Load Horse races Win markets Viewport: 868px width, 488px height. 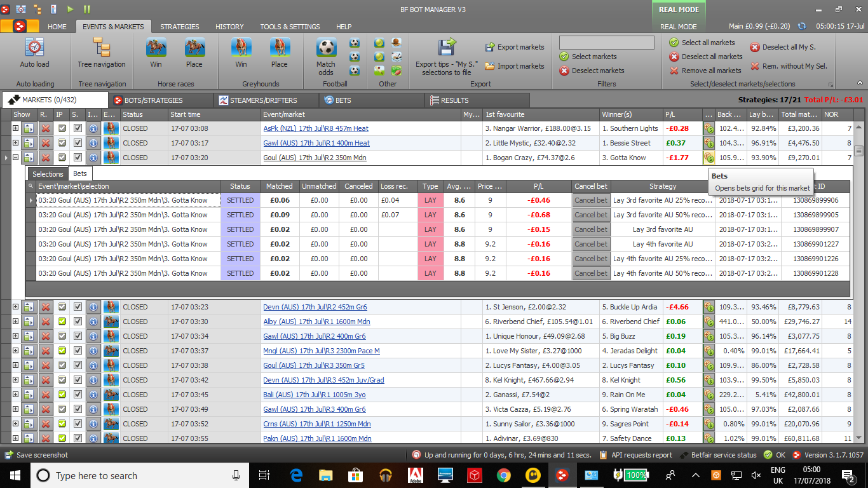click(156, 53)
